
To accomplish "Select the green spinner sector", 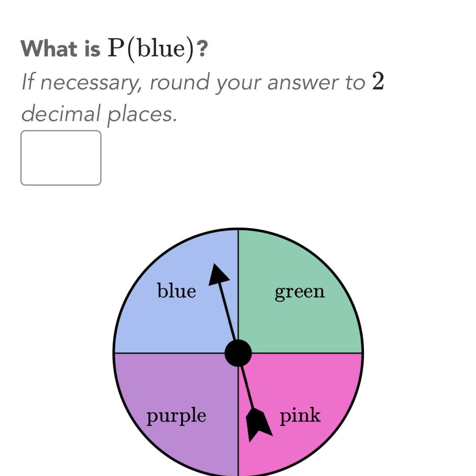I will [297, 322].
